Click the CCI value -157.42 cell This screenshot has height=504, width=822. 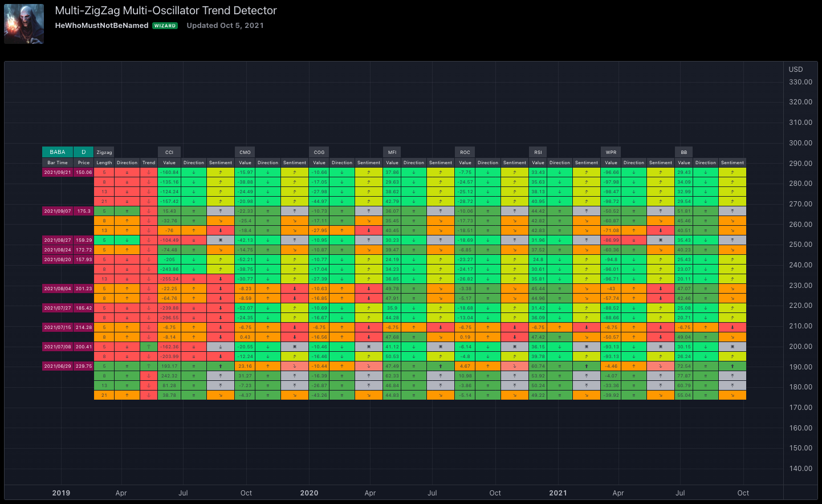(x=169, y=201)
